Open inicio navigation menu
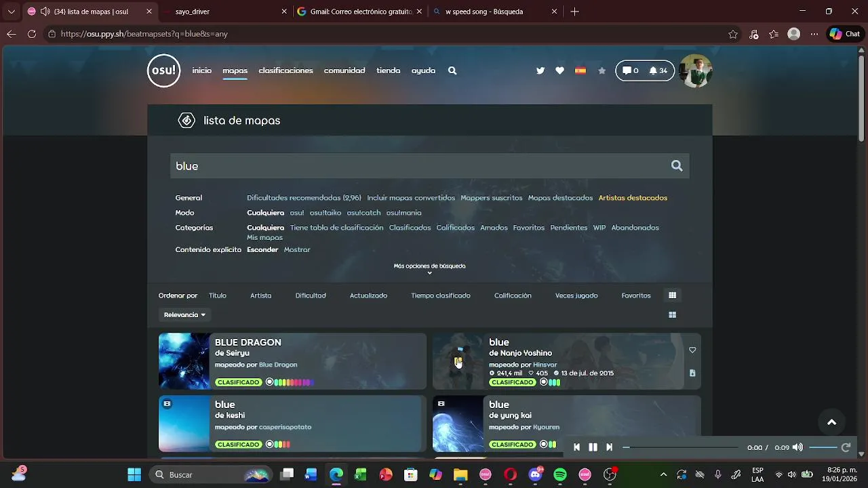The height and width of the screenshot is (488, 868). [x=201, y=70]
